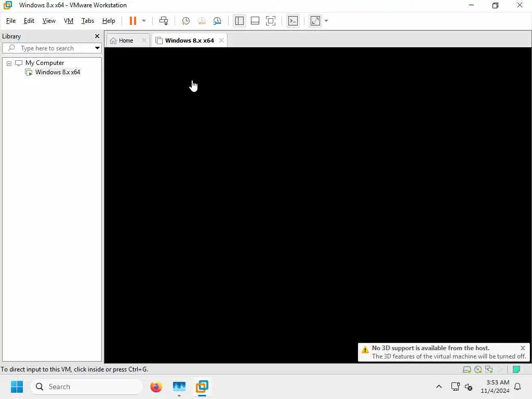Close the Home tab
Viewport: 532px width, 399px height.
[144, 41]
